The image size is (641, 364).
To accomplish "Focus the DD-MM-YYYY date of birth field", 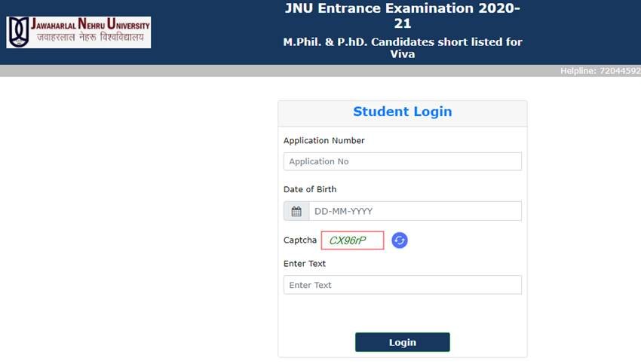I will point(415,211).
